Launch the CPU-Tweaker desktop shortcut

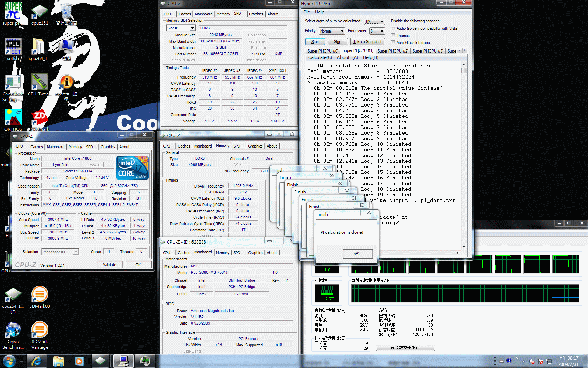(x=40, y=85)
